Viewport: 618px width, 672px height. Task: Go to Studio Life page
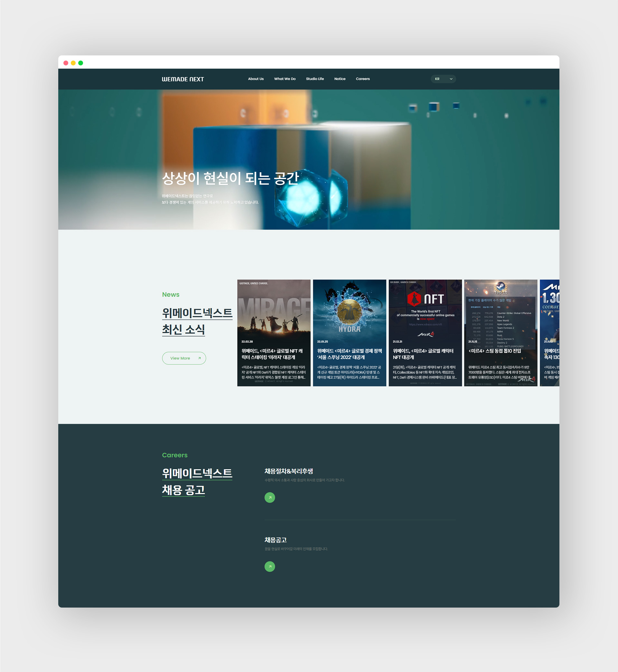[x=315, y=79]
